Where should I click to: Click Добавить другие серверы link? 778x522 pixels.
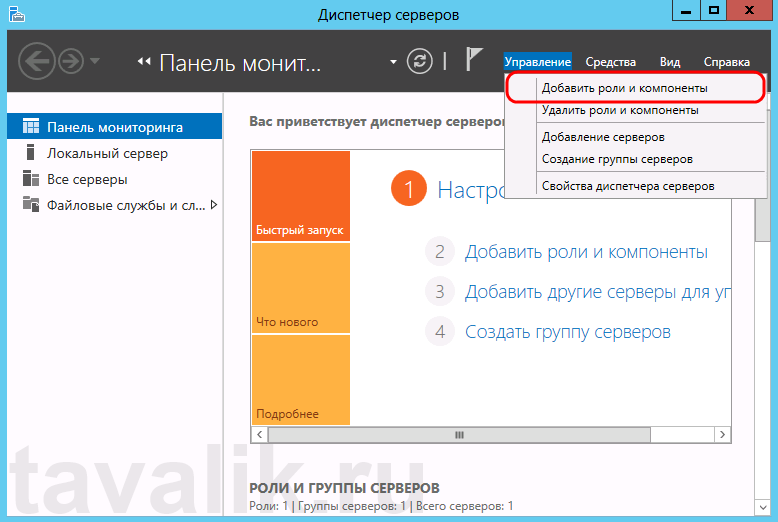(x=596, y=292)
